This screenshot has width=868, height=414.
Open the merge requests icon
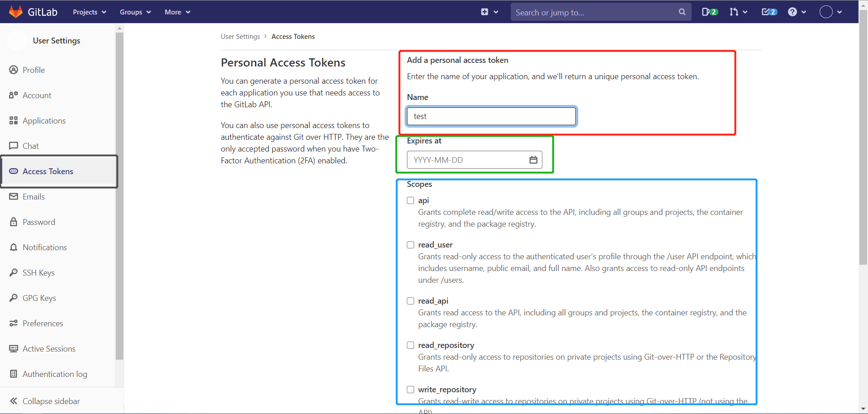coord(734,12)
